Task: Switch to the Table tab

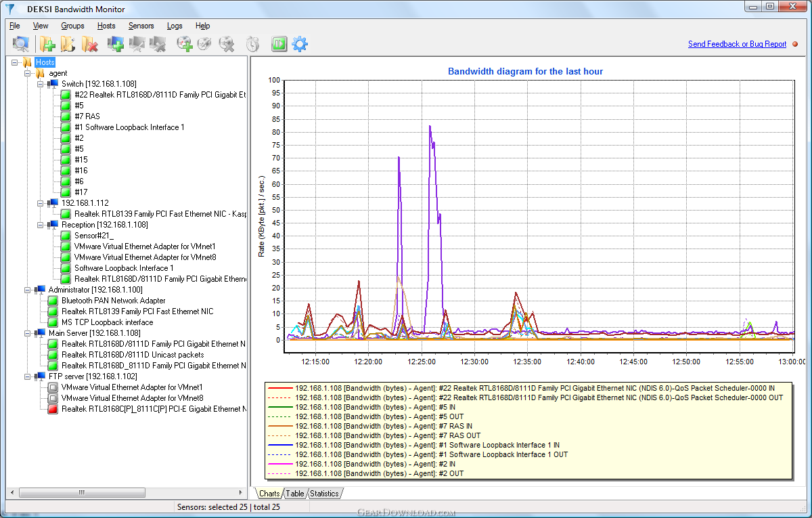Action: 295,494
